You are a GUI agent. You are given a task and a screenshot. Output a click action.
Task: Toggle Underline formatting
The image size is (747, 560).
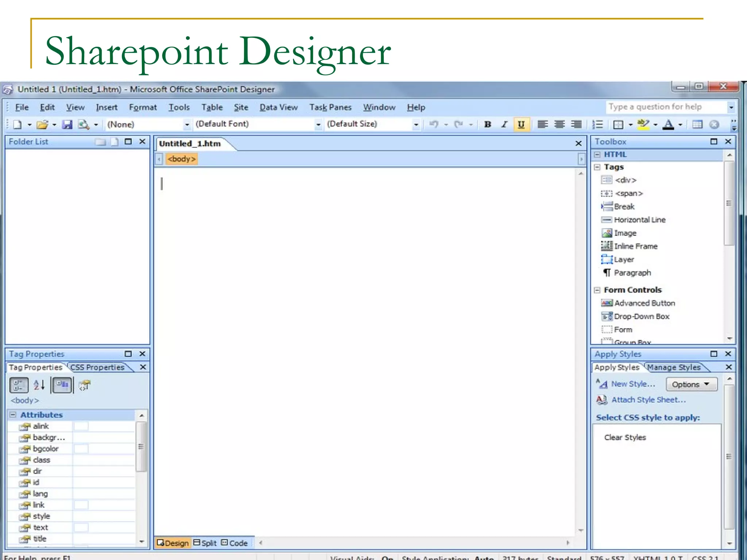(521, 124)
